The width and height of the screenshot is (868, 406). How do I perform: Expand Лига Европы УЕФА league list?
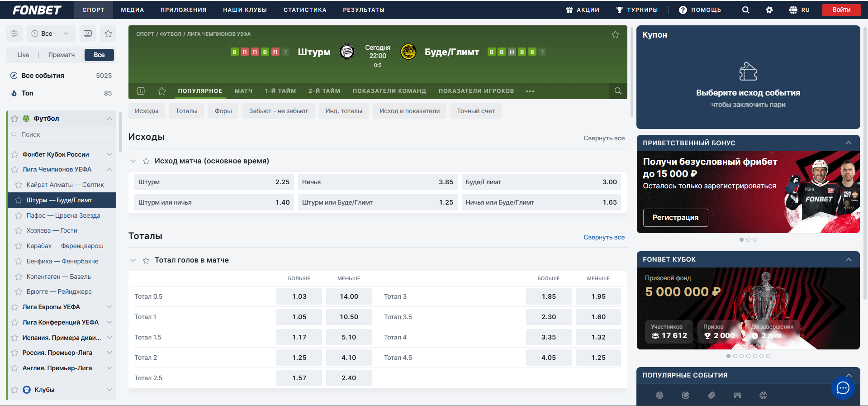click(x=109, y=307)
